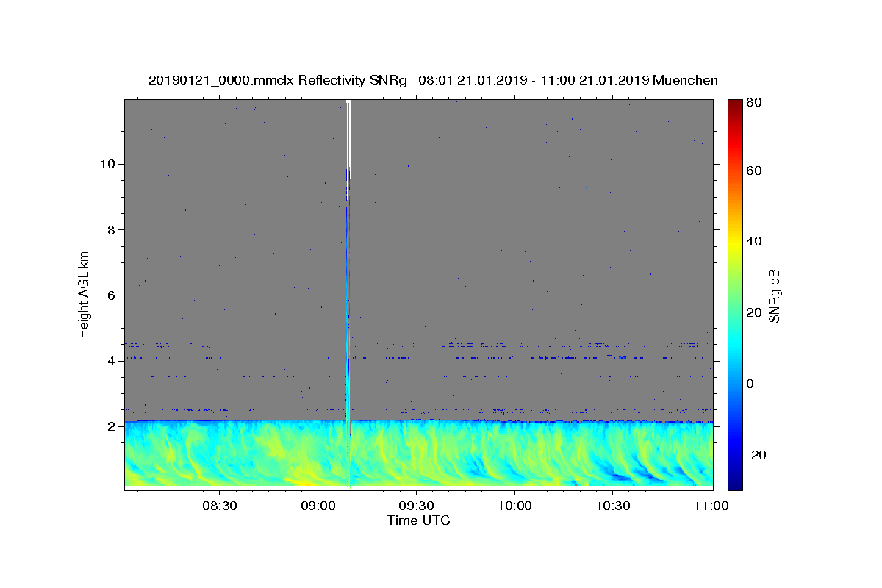Click the colorbar value 80

753,103
